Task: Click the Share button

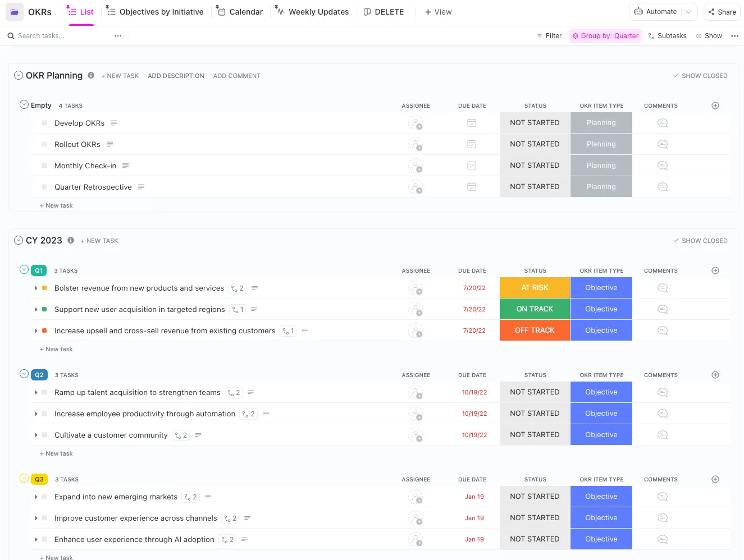Action: click(x=722, y=12)
